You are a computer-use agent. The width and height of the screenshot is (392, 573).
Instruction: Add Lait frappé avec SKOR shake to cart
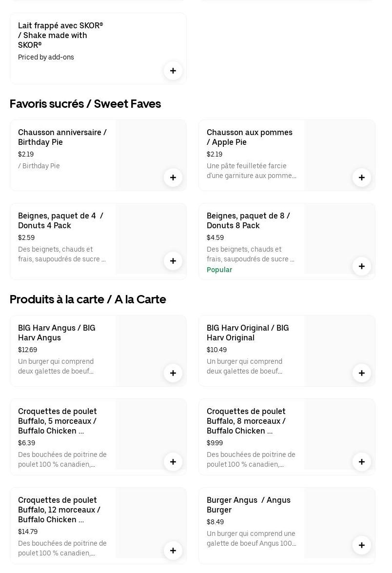coord(173,71)
